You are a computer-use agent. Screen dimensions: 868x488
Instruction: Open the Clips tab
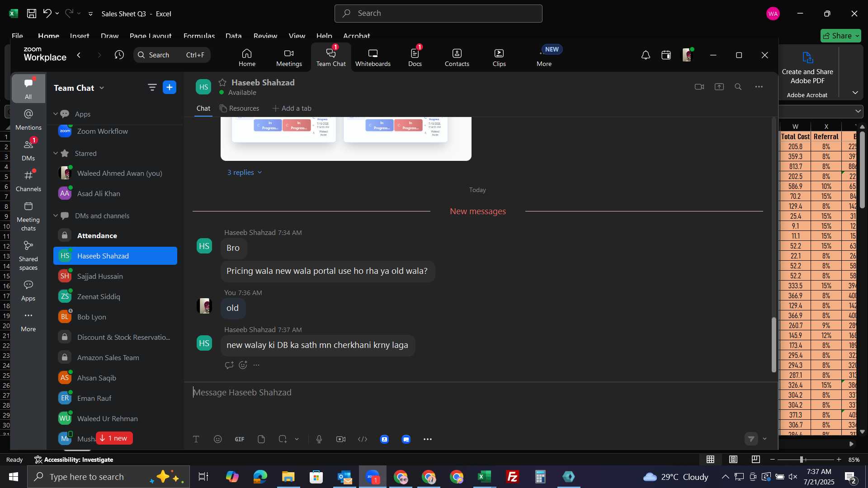[x=499, y=57]
